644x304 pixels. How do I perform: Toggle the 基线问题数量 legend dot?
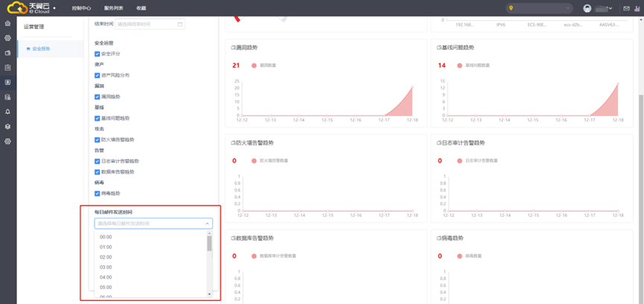click(459, 66)
